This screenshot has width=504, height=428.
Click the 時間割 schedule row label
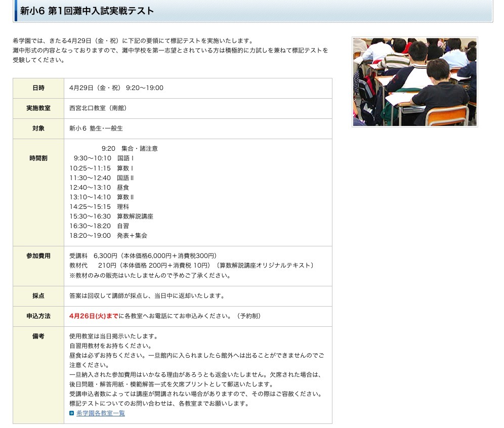(37, 158)
